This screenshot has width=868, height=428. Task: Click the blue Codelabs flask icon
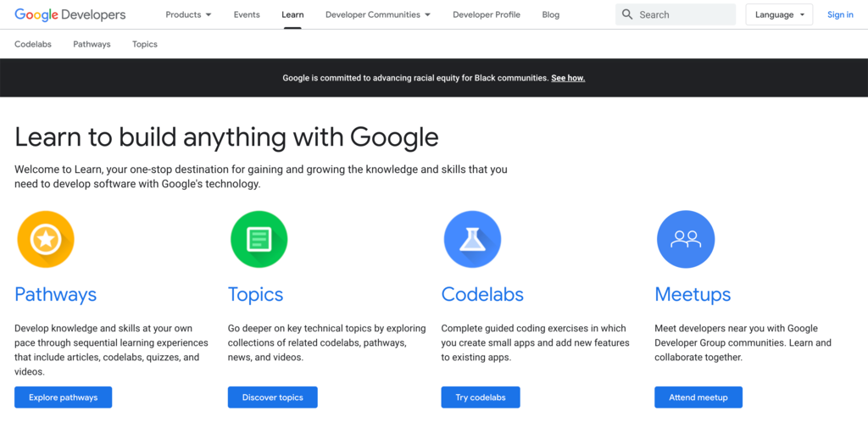472,239
